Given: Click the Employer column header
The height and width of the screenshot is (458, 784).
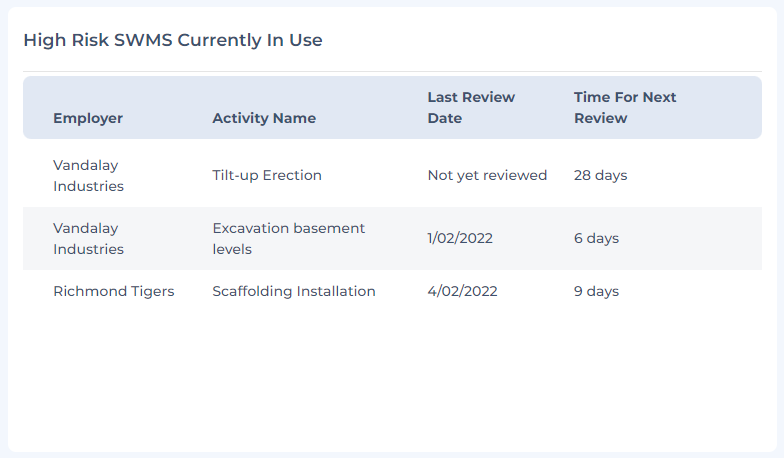Looking at the screenshot, I should (88, 118).
